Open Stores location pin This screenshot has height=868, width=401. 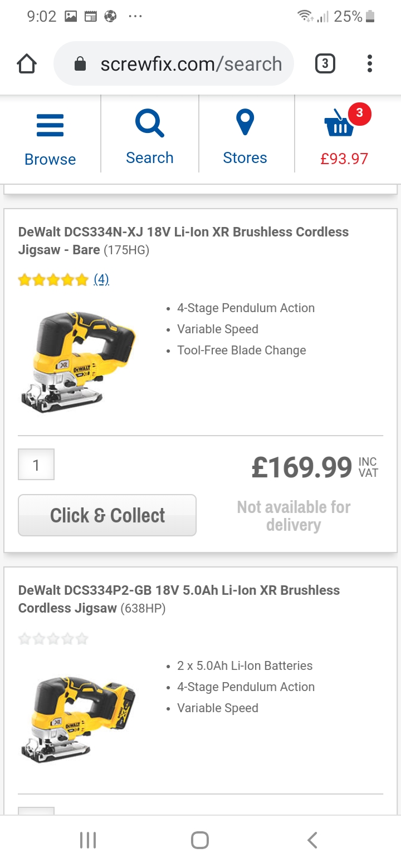[x=245, y=123]
